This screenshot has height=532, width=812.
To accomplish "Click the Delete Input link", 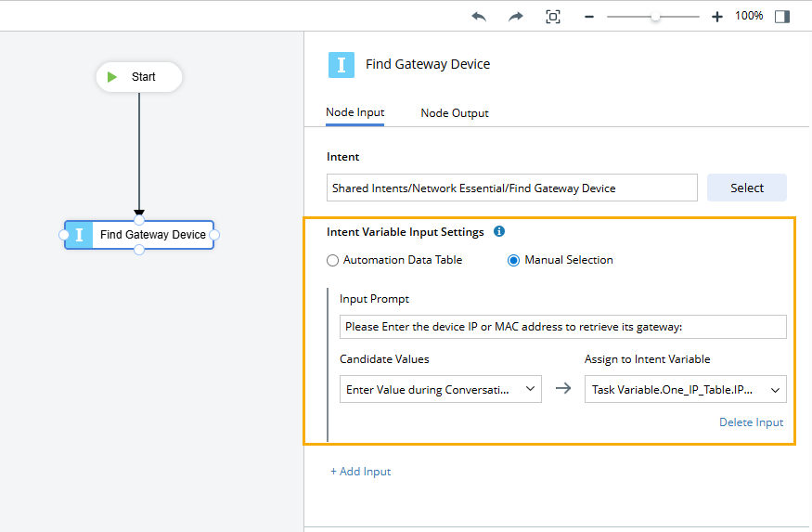I will coord(751,422).
